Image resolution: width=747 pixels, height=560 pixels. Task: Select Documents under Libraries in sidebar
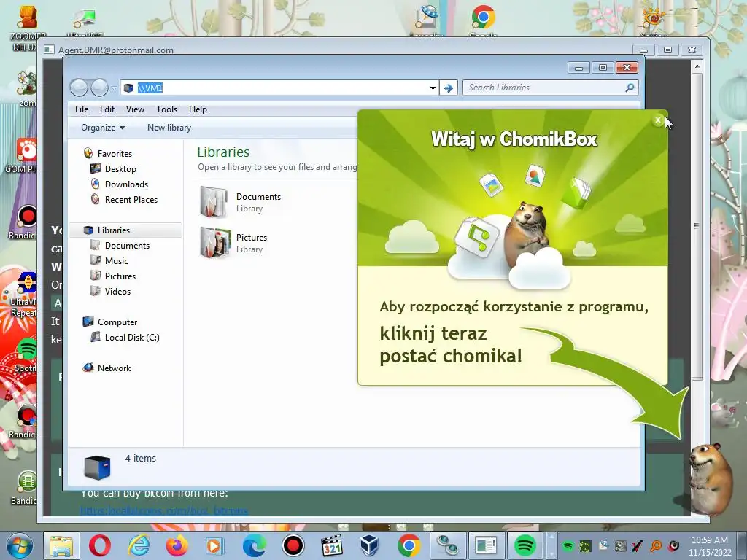127,245
